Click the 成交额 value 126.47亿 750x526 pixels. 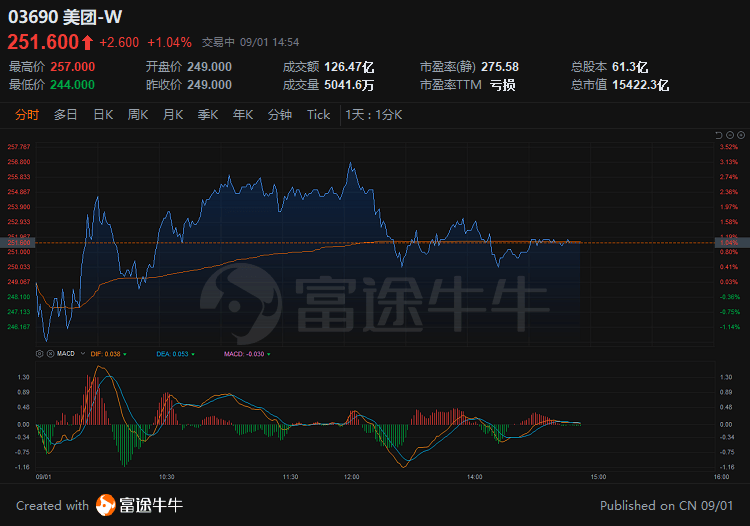[x=349, y=67]
